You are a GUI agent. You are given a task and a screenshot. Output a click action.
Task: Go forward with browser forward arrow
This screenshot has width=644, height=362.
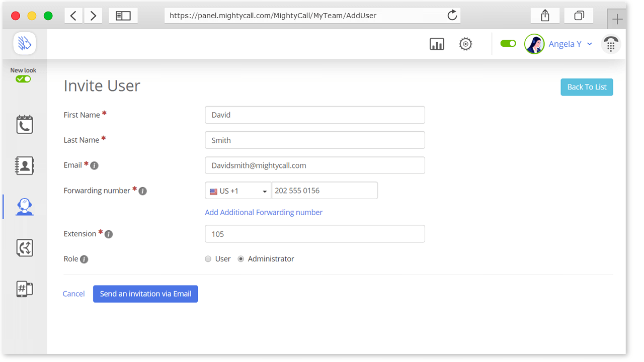[x=93, y=16]
